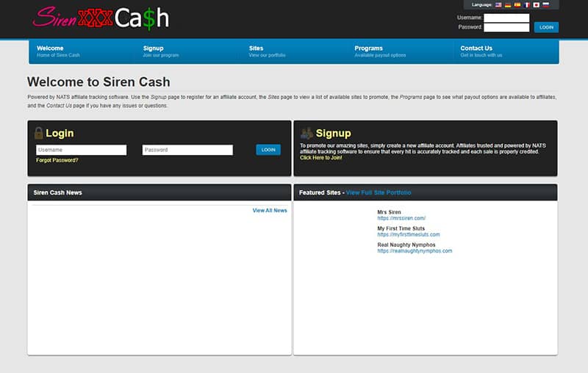
Task: Click the padlock icon beside Login heading
Action: (38, 133)
